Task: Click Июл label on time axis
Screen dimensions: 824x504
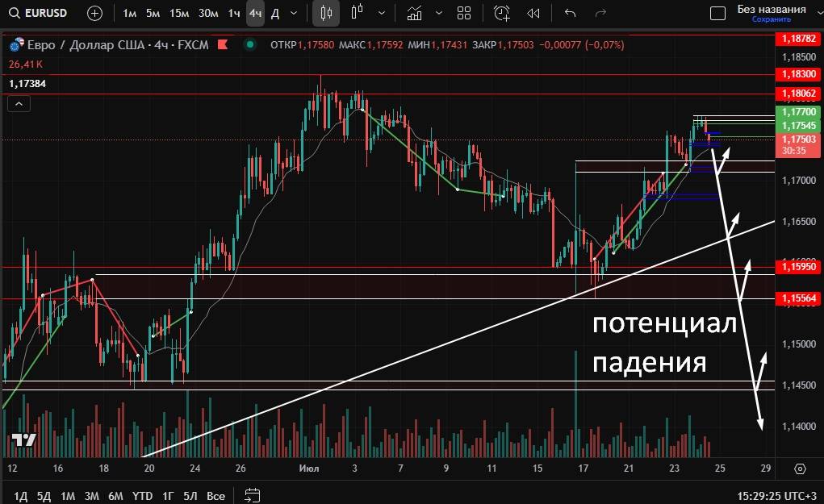Action: tap(309, 469)
